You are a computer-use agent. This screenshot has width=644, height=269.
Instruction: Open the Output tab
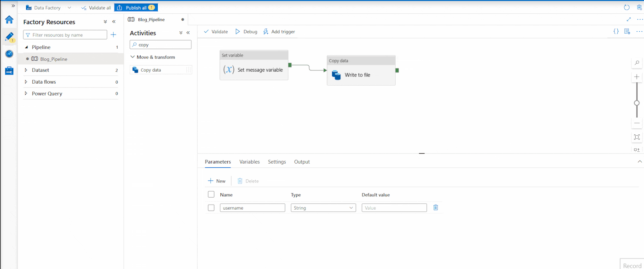click(302, 162)
